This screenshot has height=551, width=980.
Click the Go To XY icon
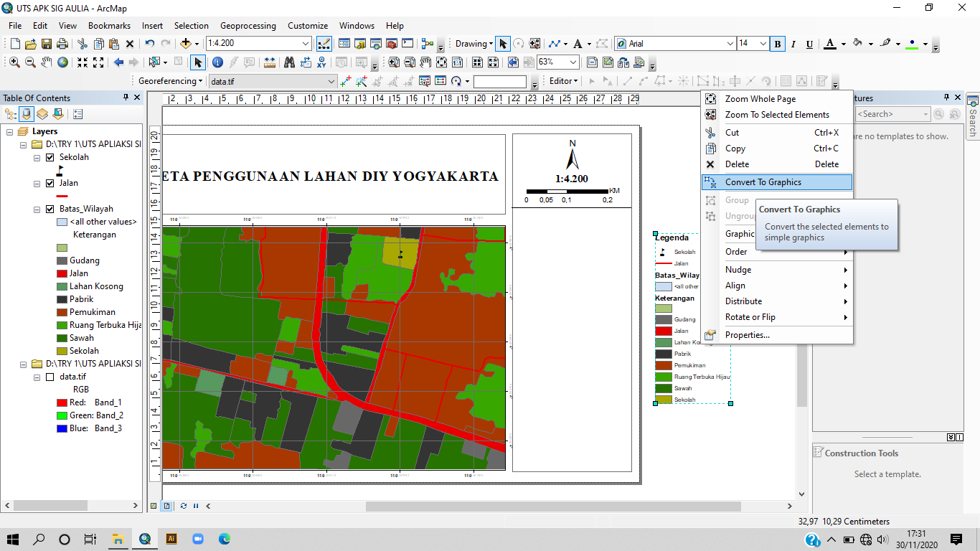322,62
